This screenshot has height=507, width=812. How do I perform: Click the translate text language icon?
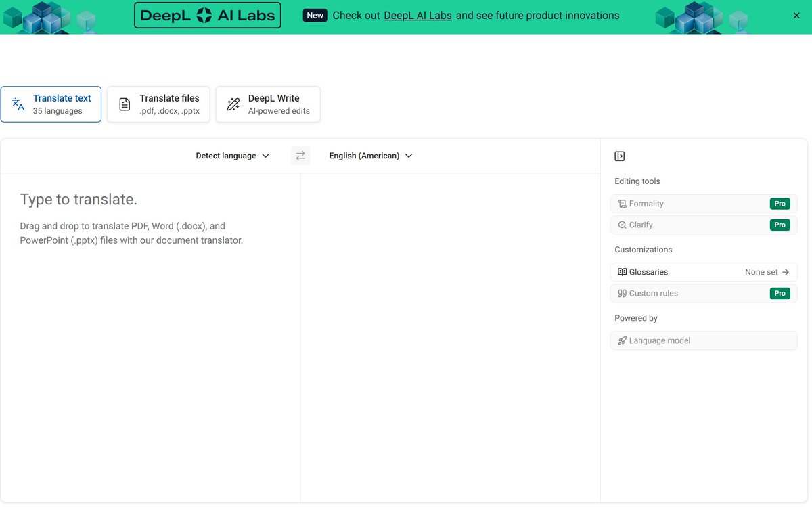[x=18, y=104]
